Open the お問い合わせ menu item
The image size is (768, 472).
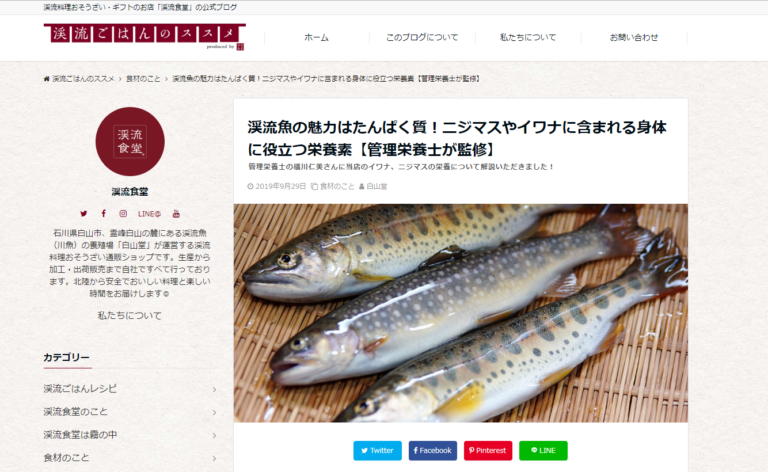click(634, 37)
